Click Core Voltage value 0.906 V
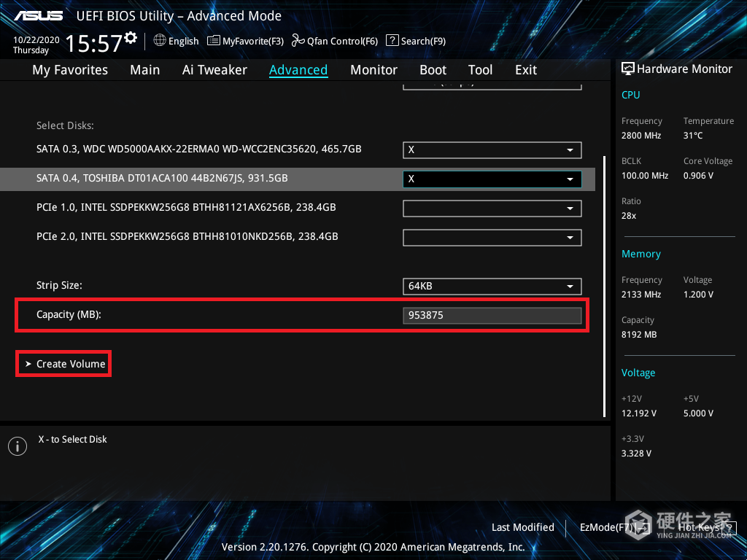747x560 pixels. tap(698, 176)
